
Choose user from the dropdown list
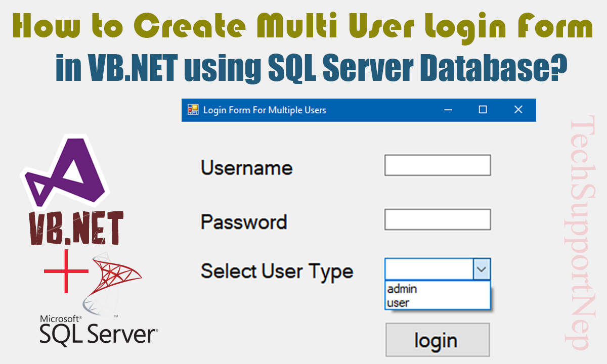(x=398, y=303)
